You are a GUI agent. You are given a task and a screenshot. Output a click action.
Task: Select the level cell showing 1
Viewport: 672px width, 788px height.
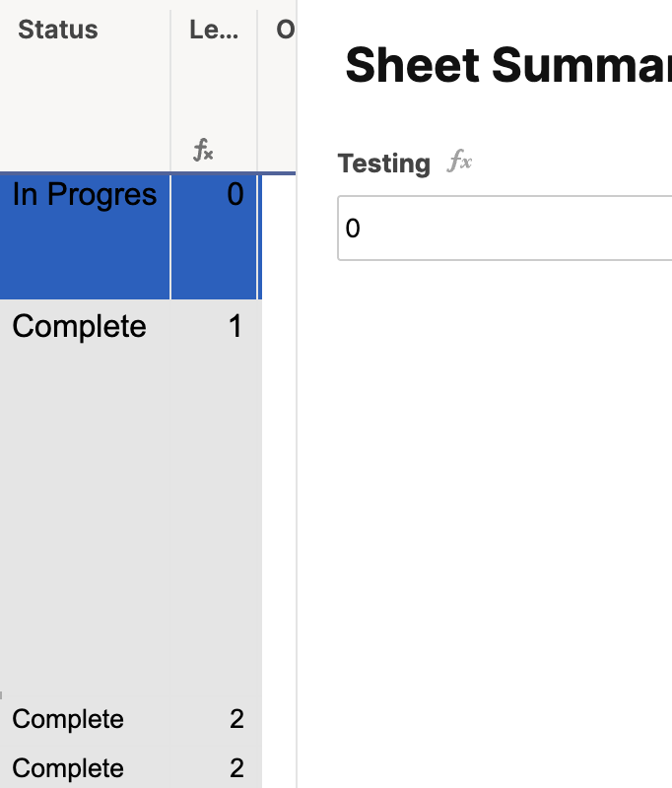214,496
